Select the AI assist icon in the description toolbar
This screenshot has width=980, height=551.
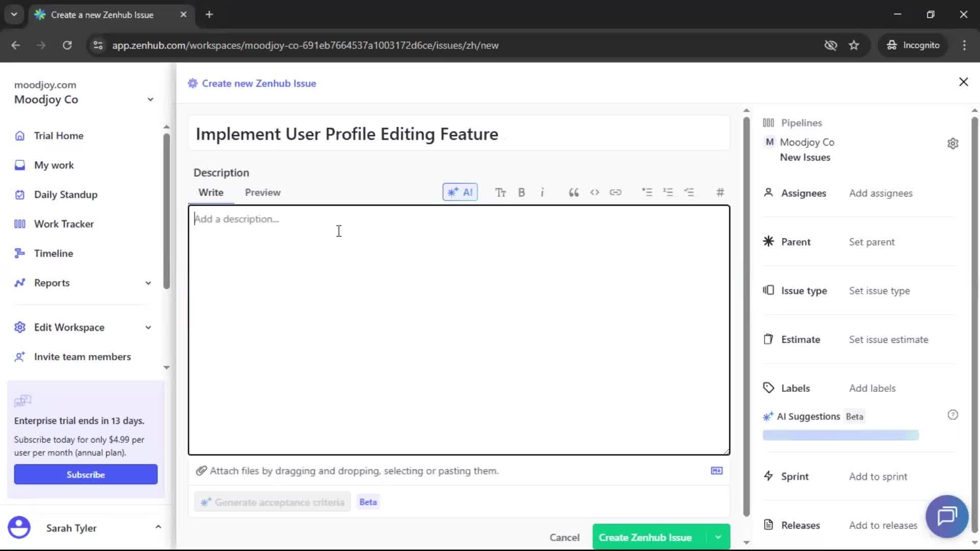pos(460,192)
